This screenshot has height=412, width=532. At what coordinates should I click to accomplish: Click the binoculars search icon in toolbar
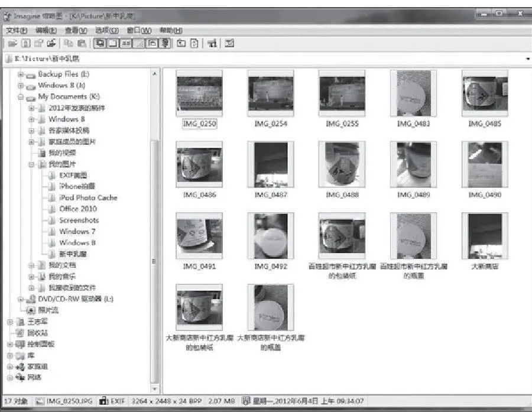pos(211,43)
